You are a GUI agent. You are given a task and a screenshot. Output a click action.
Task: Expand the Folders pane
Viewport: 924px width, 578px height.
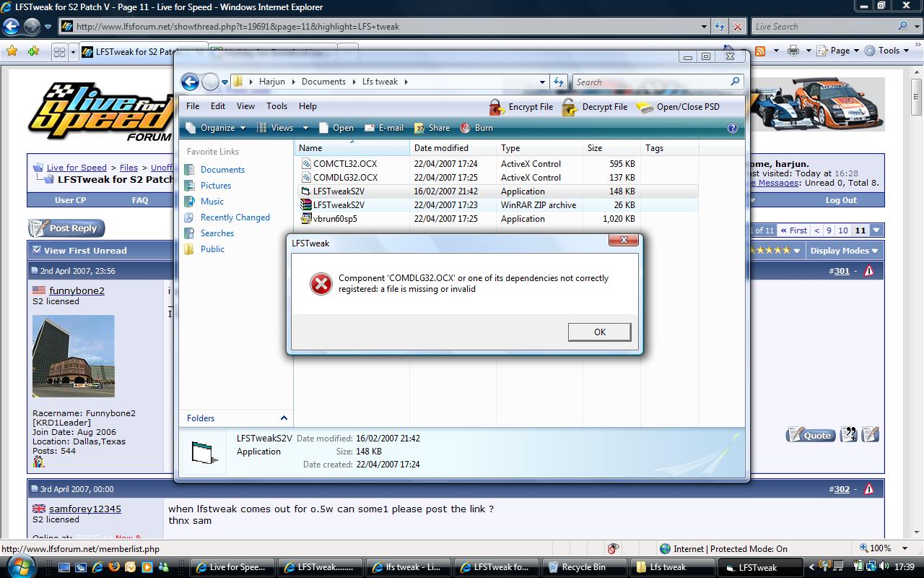click(x=284, y=418)
